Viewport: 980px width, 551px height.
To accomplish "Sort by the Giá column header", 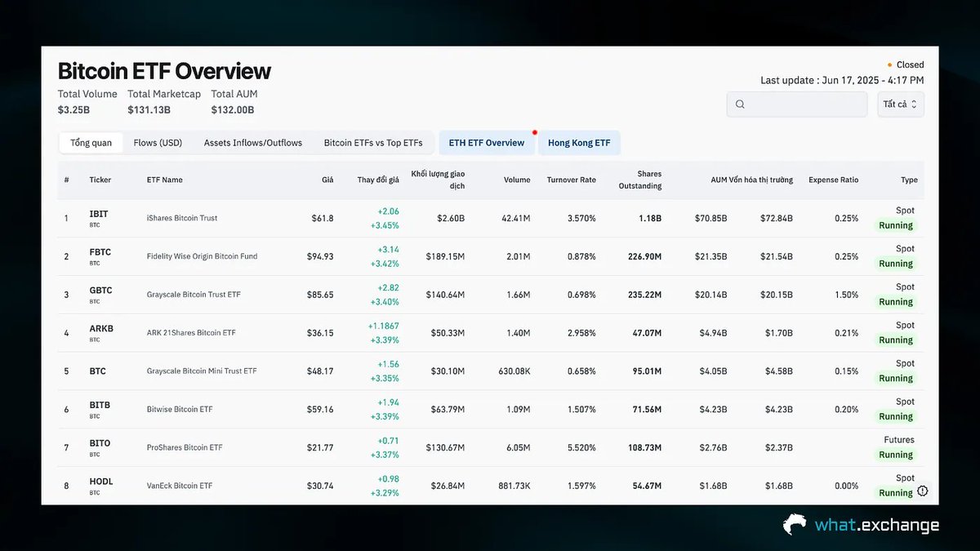I will (x=327, y=180).
